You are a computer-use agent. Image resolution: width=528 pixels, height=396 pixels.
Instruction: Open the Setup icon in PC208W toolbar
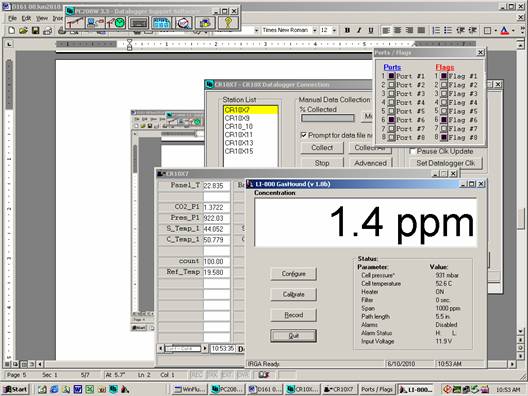pyautogui.click(x=75, y=23)
